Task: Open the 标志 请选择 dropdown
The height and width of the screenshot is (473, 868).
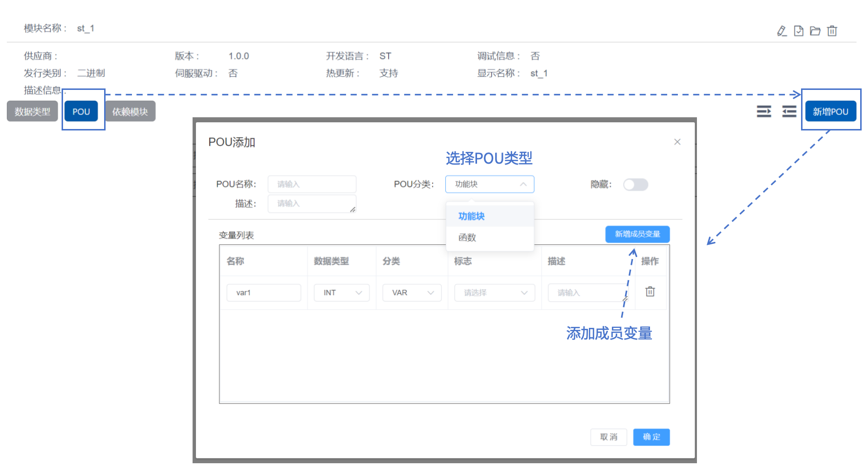Action: point(495,292)
